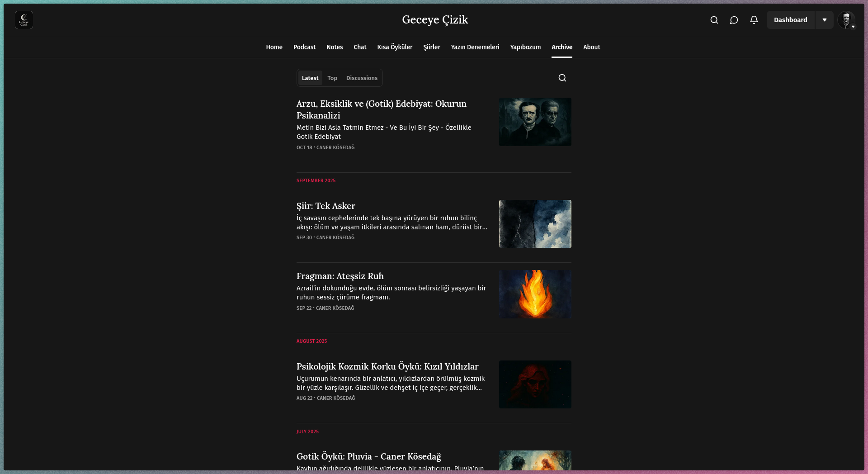The image size is (868, 474).
Task: Expand the Dashboard dropdown arrow
Action: pos(825,20)
